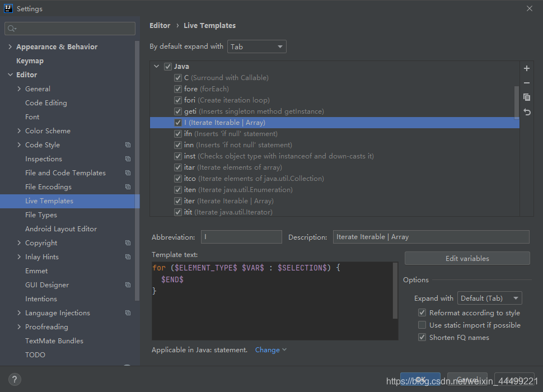Focus the Abbreviation input field
Screen dimensions: 543x392
[241, 237]
